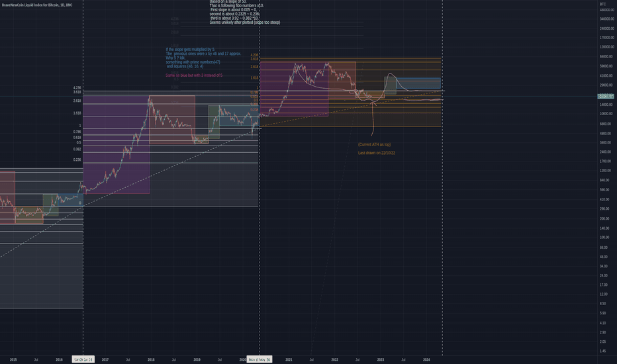Click the white 0.382 Fibonacci level label
This screenshot has height=364, width=617.
tap(77, 150)
